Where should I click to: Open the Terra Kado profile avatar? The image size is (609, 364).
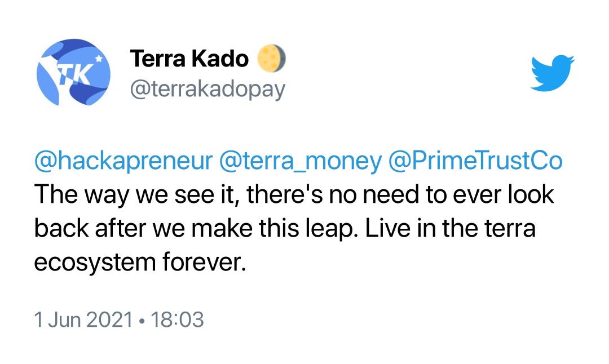click(x=73, y=73)
